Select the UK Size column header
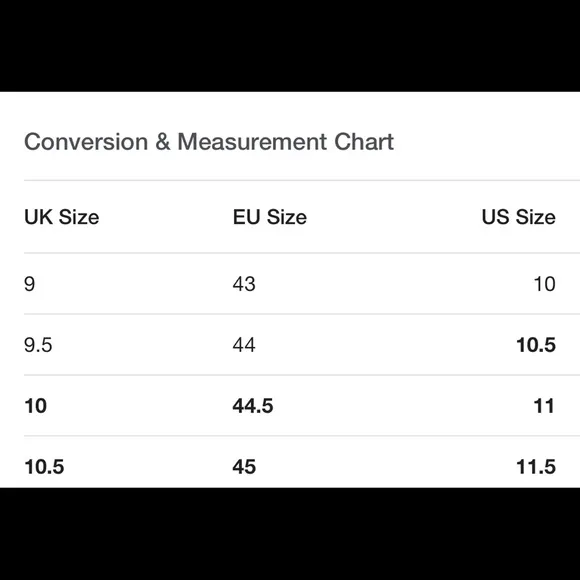This screenshot has height=580, width=580. (x=62, y=217)
